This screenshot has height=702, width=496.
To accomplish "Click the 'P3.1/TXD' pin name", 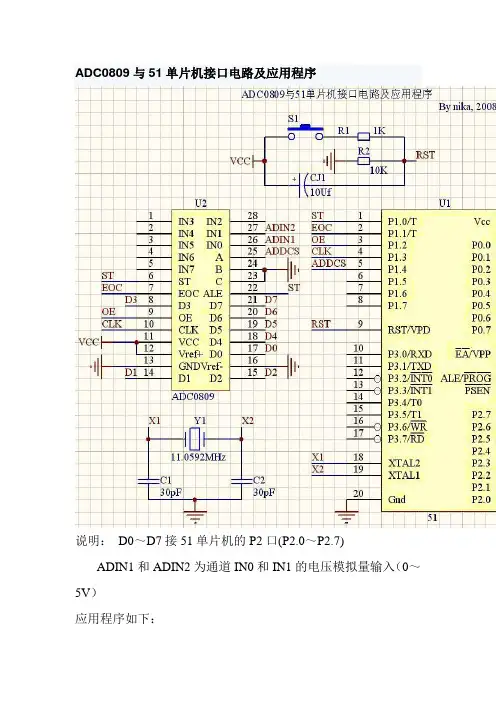I will [410, 367].
